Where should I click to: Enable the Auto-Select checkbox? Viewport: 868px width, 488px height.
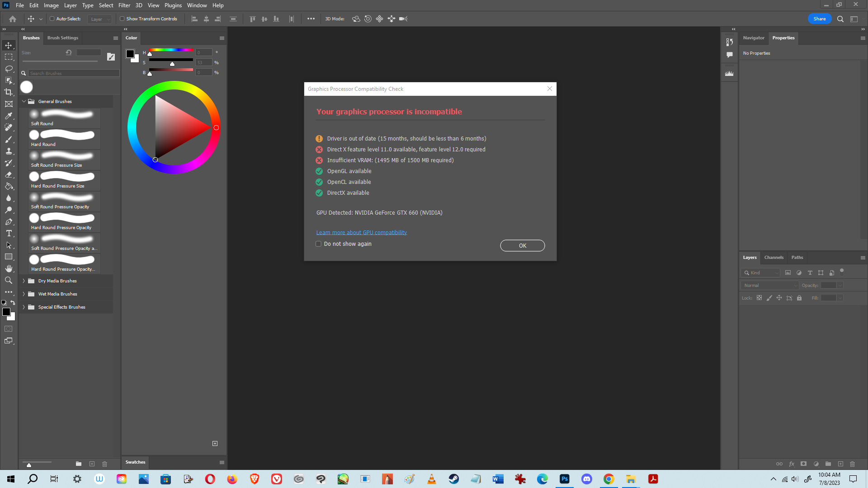pyautogui.click(x=52, y=19)
